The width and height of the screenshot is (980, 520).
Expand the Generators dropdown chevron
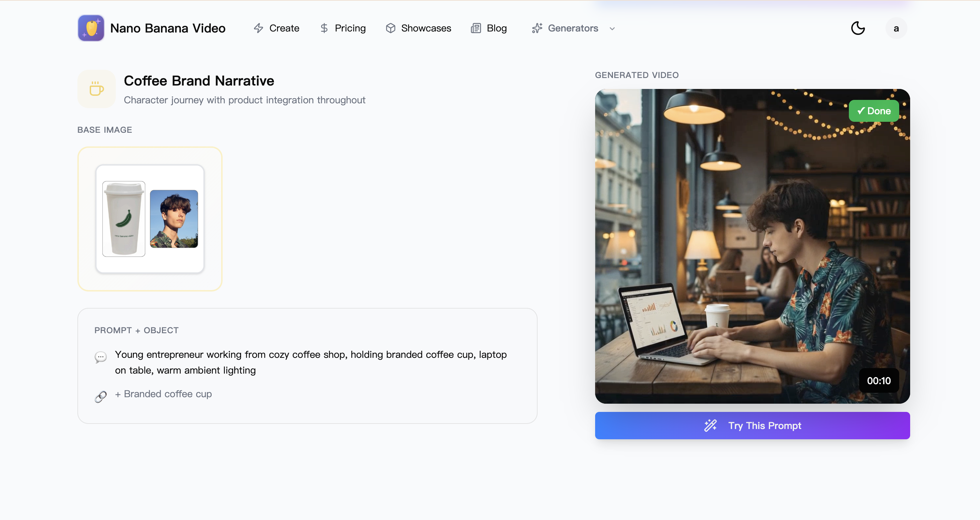pyautogui.click(x=612, y=29)
